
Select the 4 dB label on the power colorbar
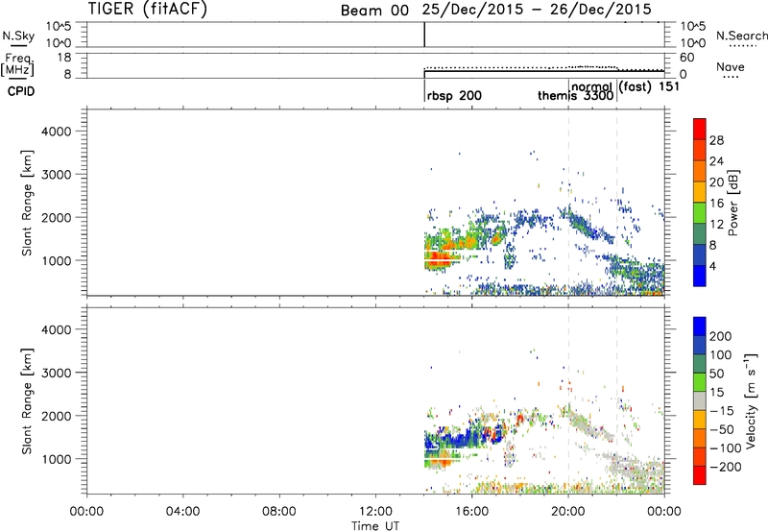(x=712, y=267)
